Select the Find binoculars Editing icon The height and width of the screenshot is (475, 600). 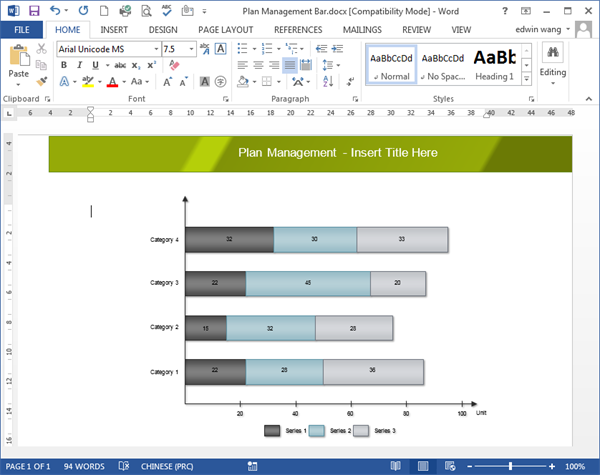[553, 54]
